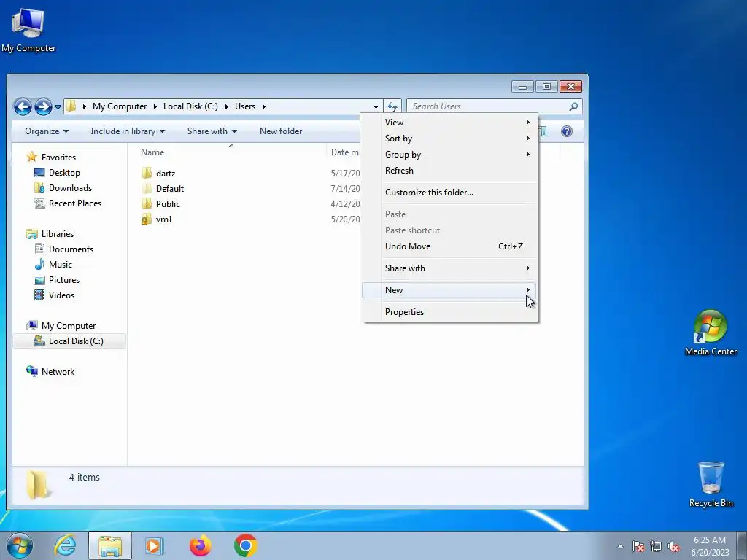Expand arrow after Users breadcrumb
This screenshot has height=560, width=747.
263,106
